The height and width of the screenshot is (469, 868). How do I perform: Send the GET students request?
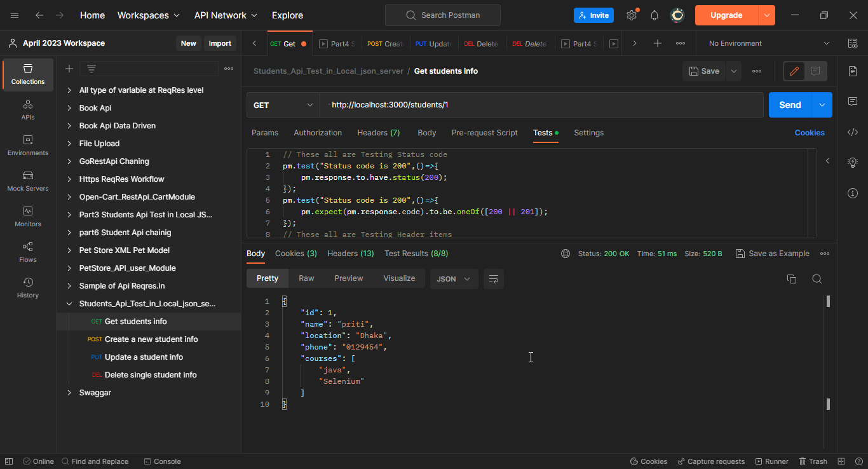tap(789, 104)
